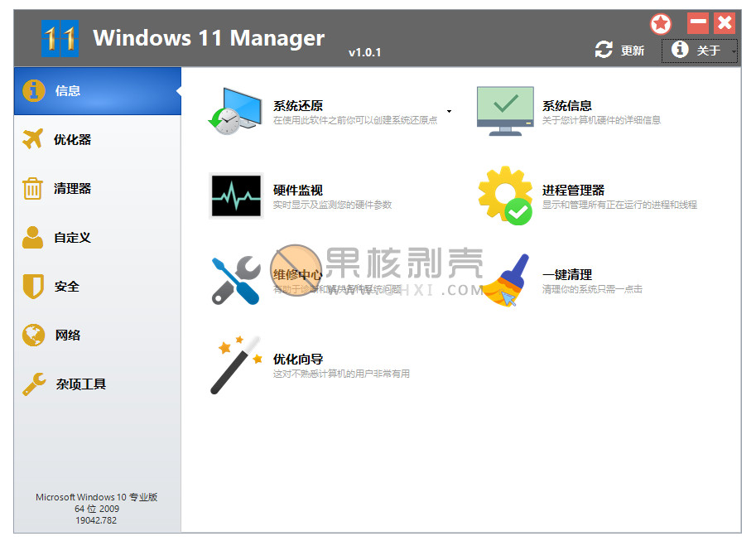Open 杂项工具 with the wrench icon
756x541 pixels.
[x=33, y=384]
